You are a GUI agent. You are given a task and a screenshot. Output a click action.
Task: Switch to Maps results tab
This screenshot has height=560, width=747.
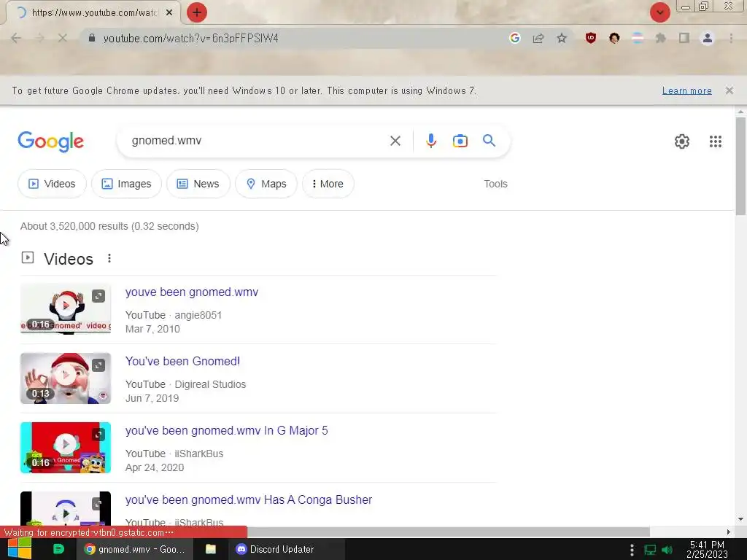click(266, 184)
